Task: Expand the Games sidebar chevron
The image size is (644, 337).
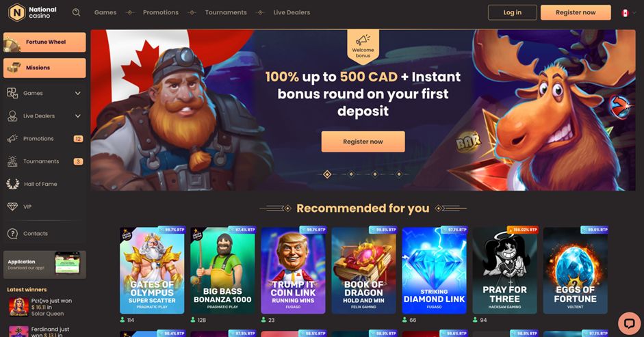Action: [x=77, y=93]
